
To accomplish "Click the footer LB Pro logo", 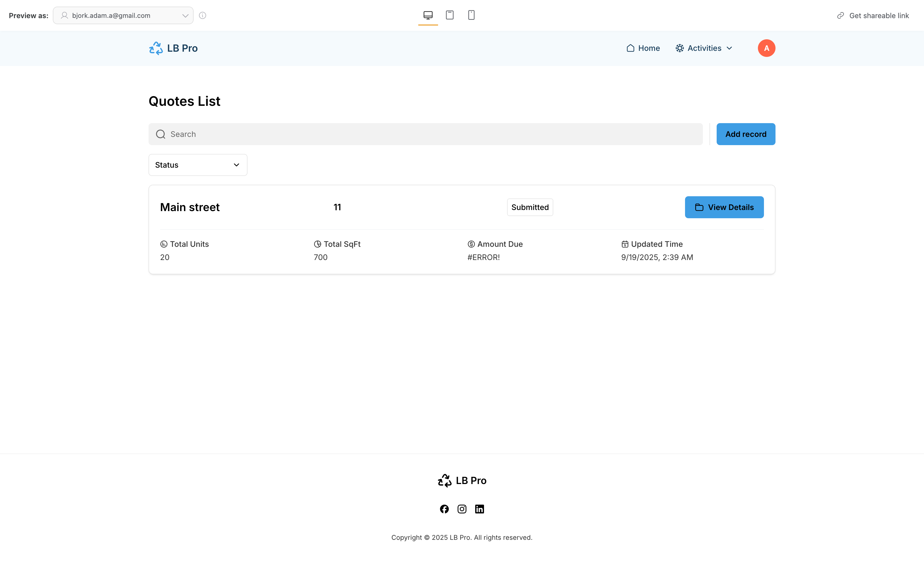I will coord(462,480).
